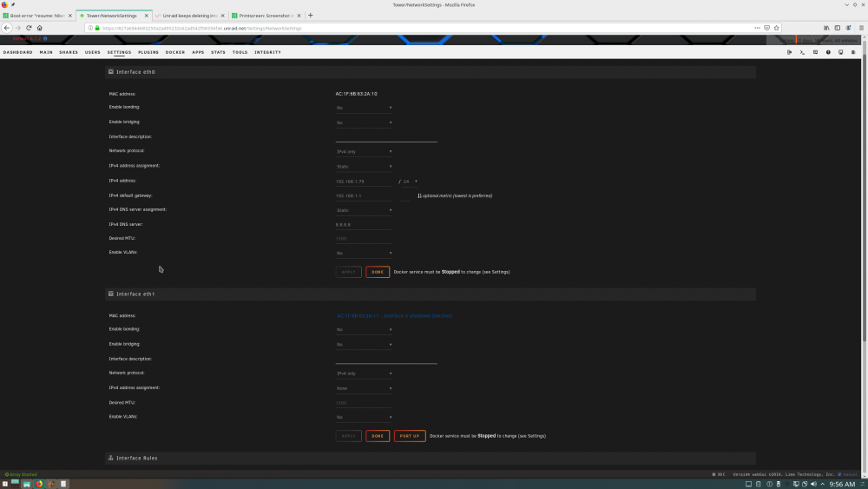Open eth0 Enable VLANs dropdown
Screen dimensions: 868x489
coord(364,253)
